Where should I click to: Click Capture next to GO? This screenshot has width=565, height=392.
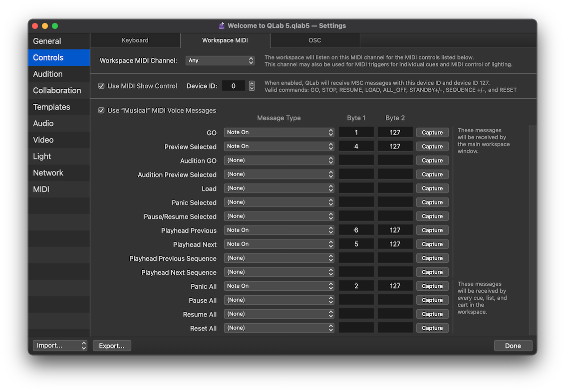432,132
